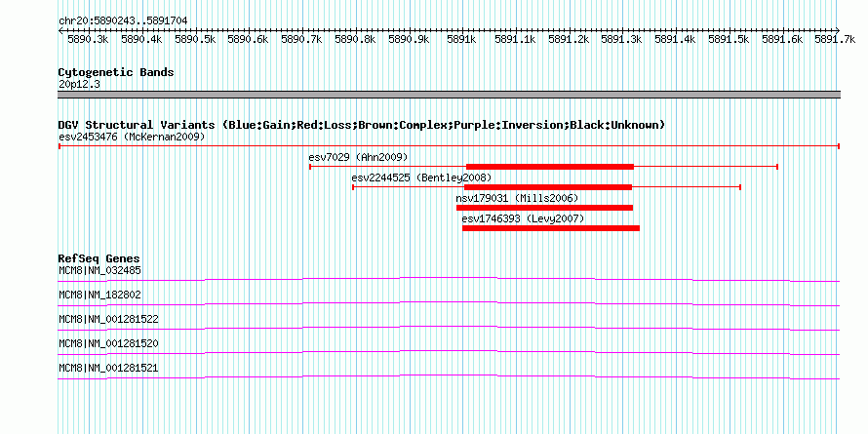Select the thin red esv2453476 variant line
This screenshot has height=434, width=868.
coord(449,146)
